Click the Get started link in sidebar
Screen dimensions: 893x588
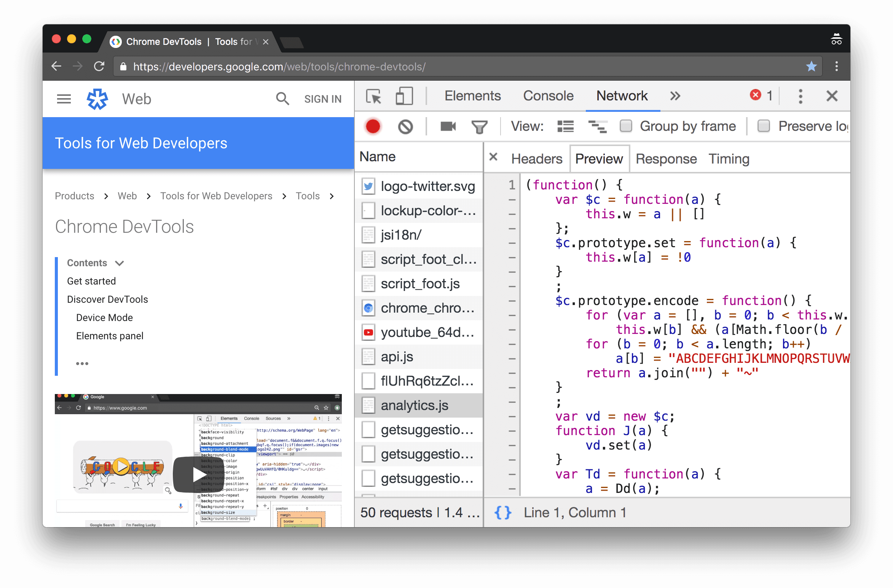tap(92, 281)
